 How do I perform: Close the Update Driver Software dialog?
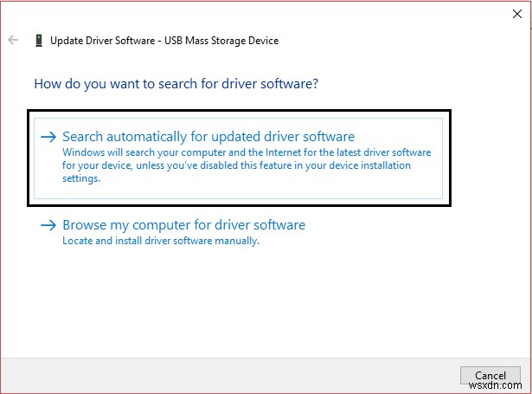click(517, 14)
